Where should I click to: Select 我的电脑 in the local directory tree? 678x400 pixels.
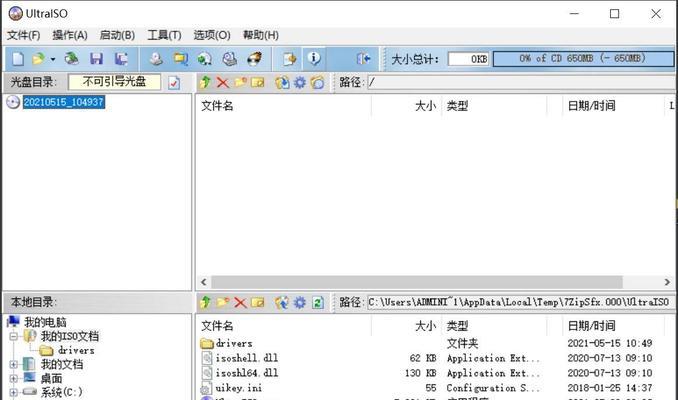[x=45, y=322]
